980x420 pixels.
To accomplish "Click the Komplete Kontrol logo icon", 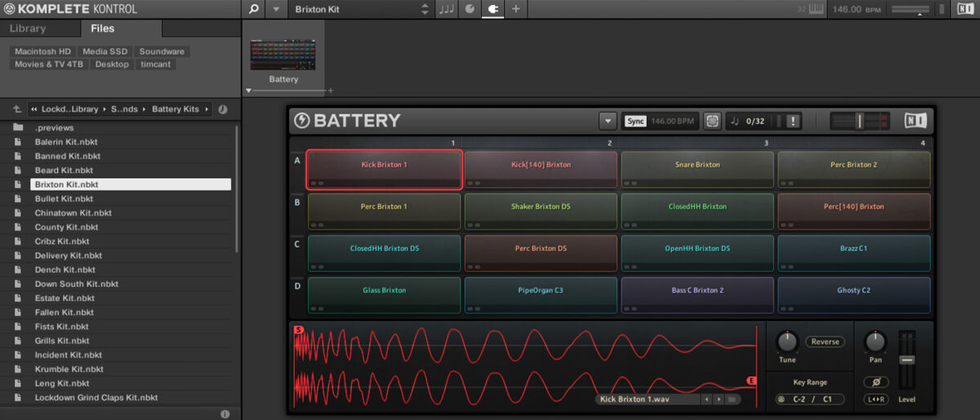I will pyautogui.click(x=8, y=9).
